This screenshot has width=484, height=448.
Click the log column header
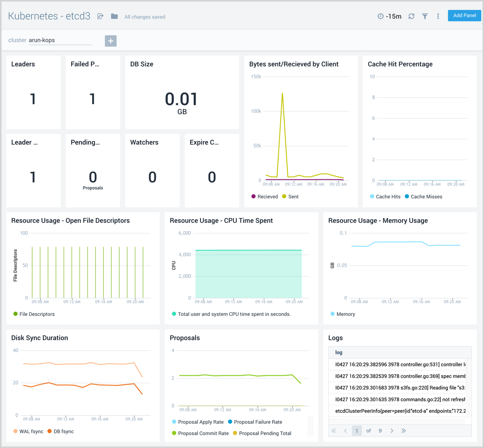click(x=339, y=352)
